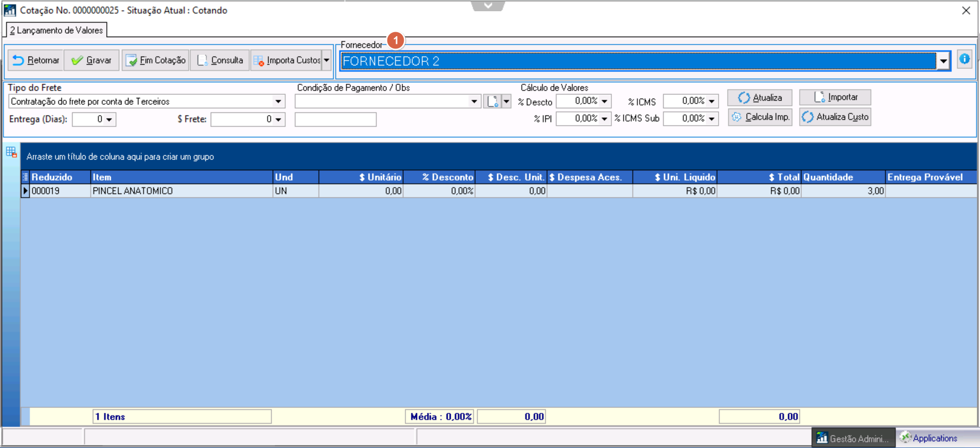980x448 pixels.
Task: Switch to Applications in the taskbar
Action: pyautogui.click(x=929, y=438)
